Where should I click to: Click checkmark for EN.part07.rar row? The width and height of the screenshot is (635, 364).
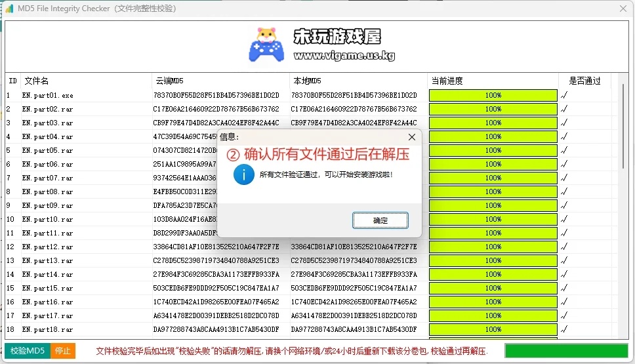564,178
